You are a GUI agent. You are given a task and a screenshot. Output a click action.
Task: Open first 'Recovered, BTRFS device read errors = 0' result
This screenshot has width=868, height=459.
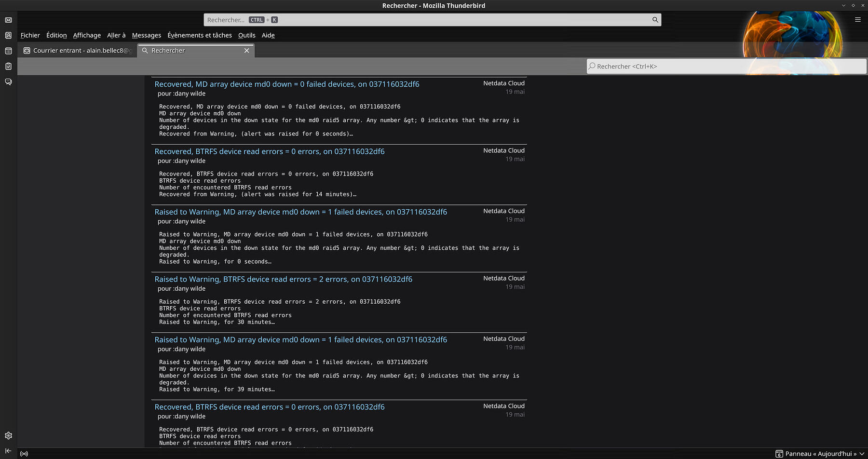click(270, 151)
